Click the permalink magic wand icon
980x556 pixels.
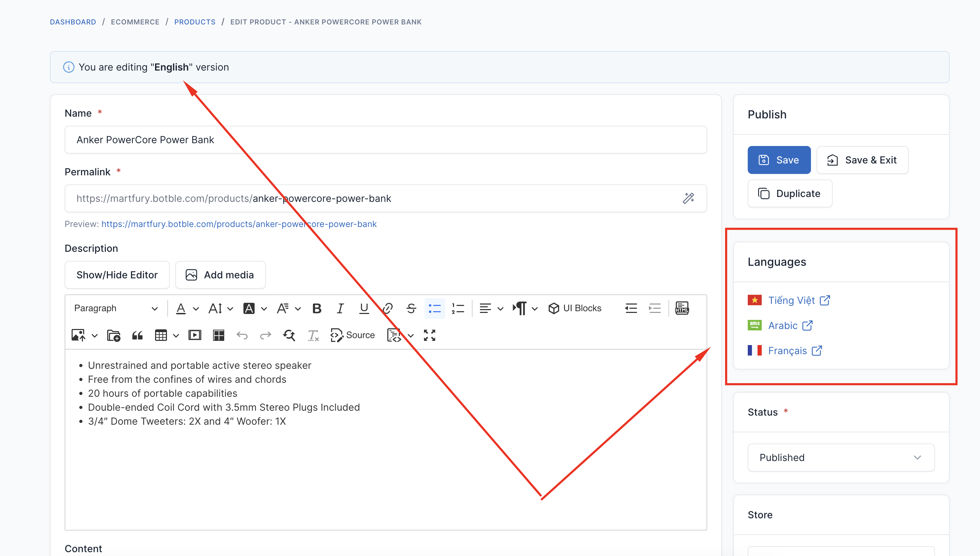688,199
